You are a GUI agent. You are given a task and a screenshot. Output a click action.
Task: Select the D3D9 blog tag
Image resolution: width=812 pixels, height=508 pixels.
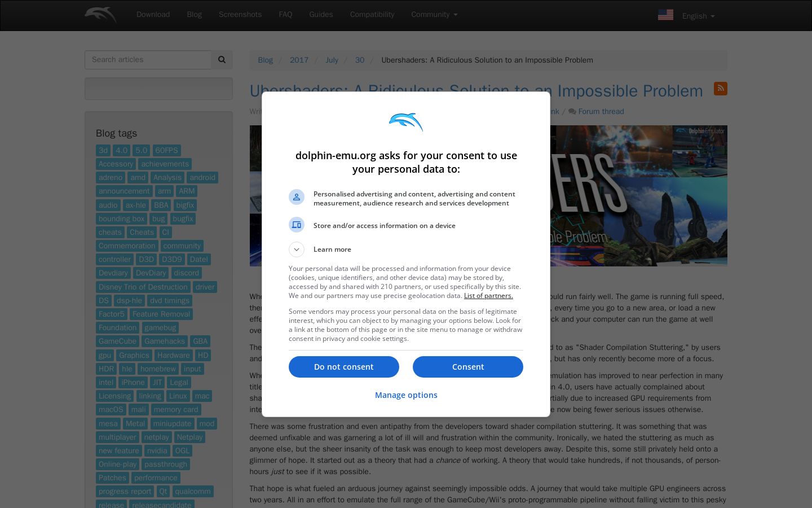[x=172, y=259]
